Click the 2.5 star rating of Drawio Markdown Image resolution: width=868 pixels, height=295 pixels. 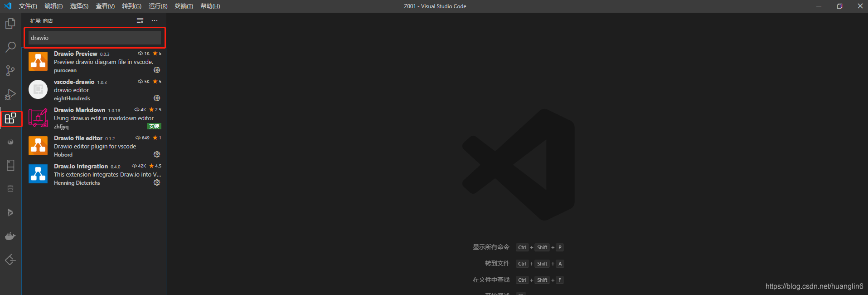(155, 110)
